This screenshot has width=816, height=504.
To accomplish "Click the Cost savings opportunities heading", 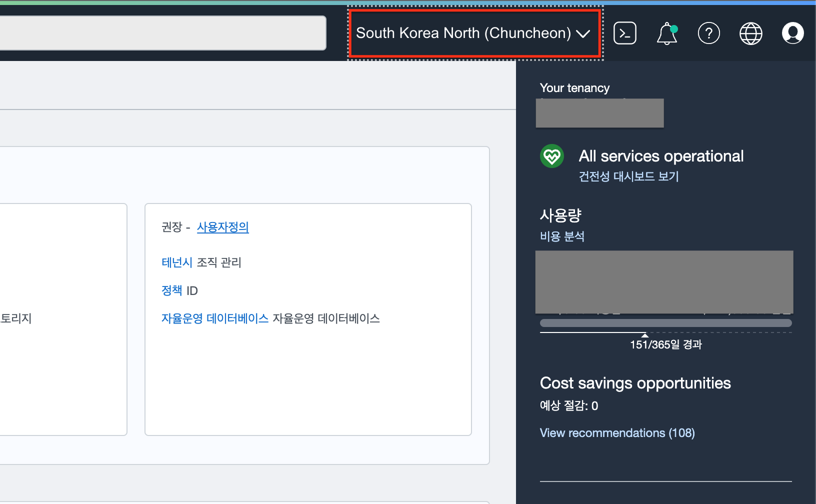I will 635,383.
